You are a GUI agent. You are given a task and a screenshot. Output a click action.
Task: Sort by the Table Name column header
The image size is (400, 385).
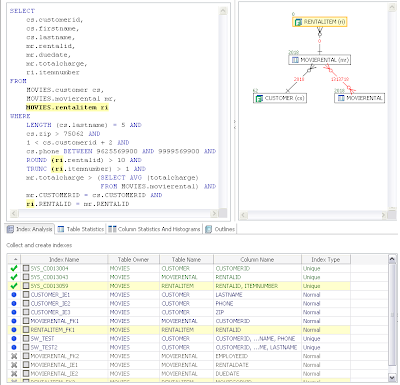186,259
